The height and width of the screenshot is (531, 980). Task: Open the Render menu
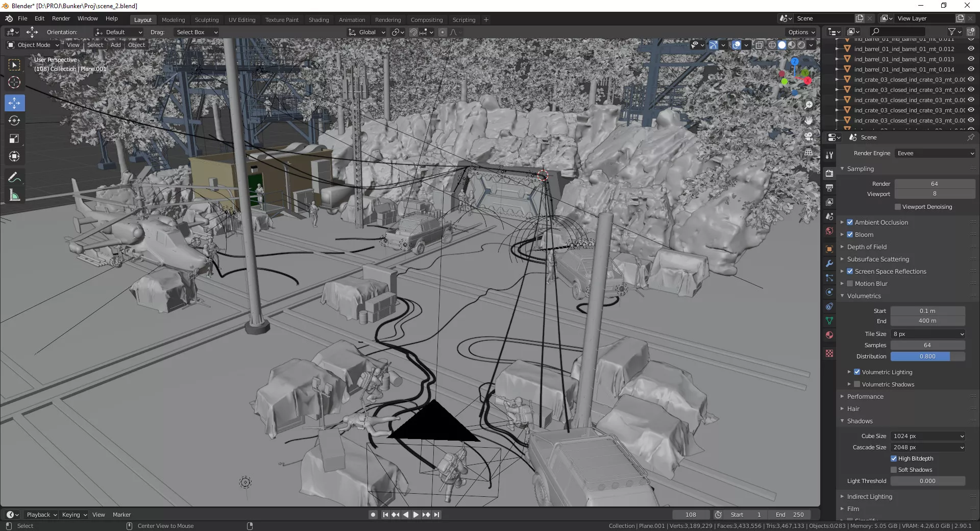coord(61,18)
